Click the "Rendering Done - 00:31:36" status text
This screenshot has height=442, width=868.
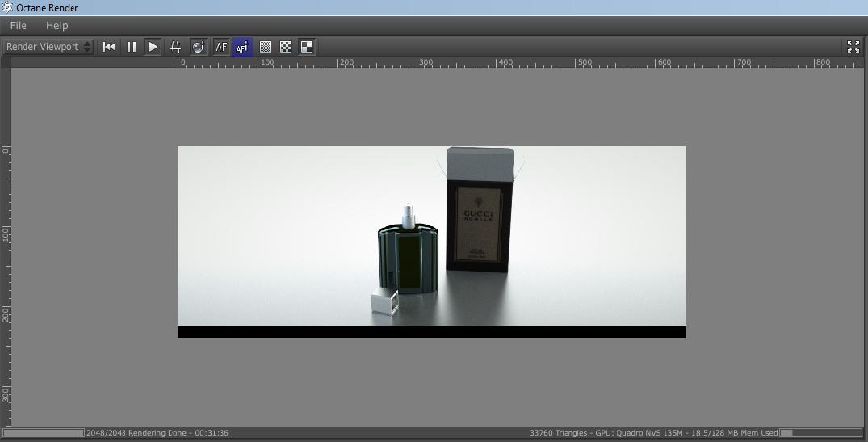tap(178, 432)
